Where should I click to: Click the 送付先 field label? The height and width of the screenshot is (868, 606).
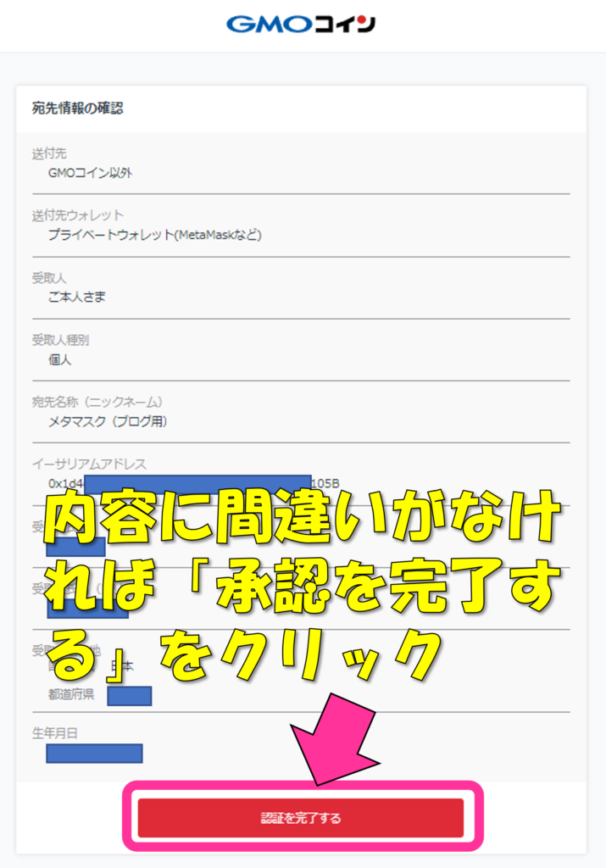(49, 153)
